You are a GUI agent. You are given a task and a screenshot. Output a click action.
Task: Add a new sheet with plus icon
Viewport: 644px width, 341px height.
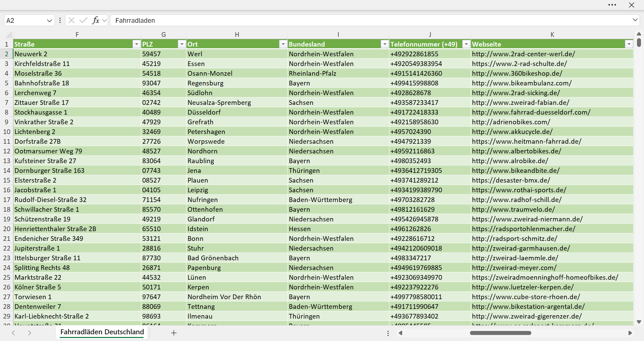tap(174, 333)
